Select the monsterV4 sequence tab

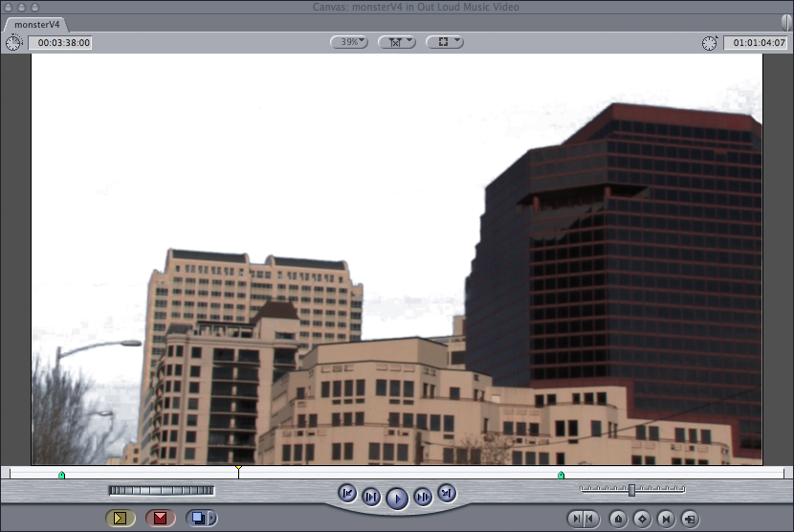pos(38,24)
